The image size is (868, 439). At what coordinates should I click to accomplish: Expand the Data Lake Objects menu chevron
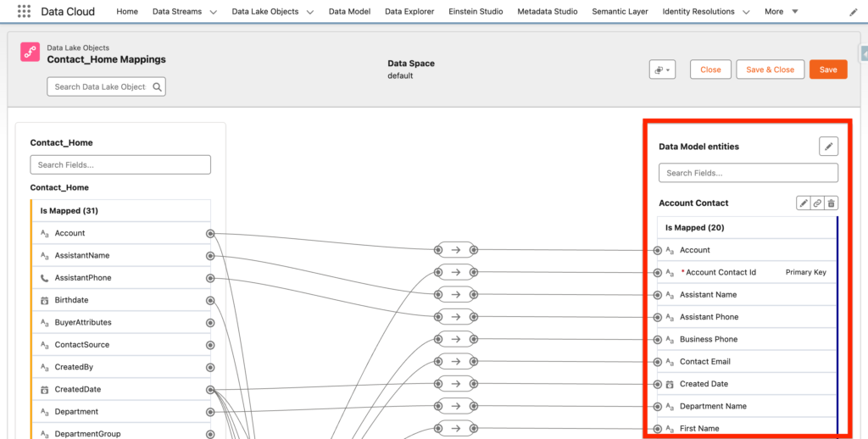309,13
